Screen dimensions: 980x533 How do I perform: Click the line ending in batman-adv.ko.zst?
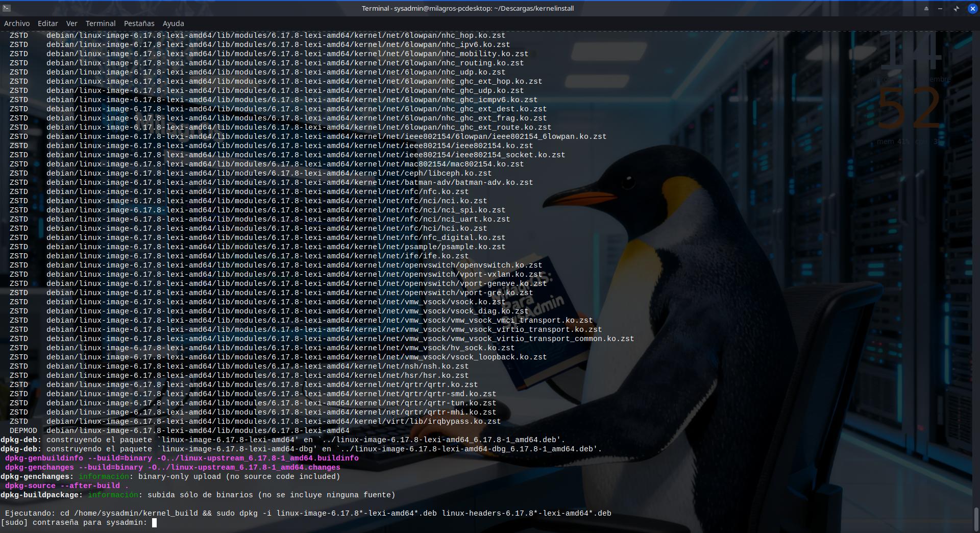pyautogui.click(x=271, y=182)
